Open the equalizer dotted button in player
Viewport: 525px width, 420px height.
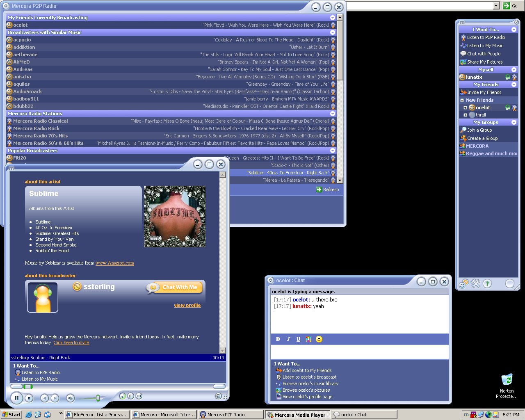[x=131, y=396]
